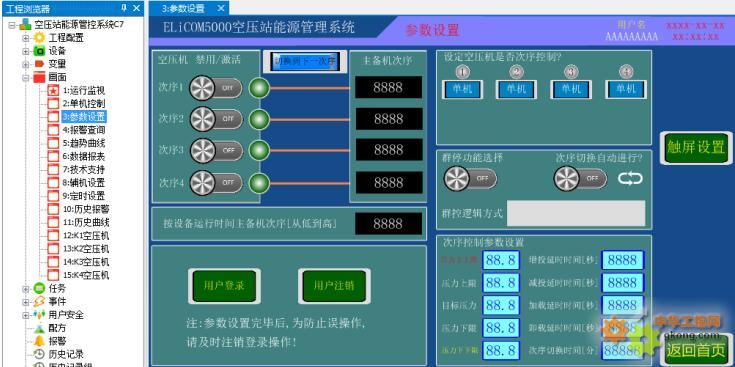Screen dimensions: 735x367
Task: Collapse the 画面 tree node
Action: point(26,78)
